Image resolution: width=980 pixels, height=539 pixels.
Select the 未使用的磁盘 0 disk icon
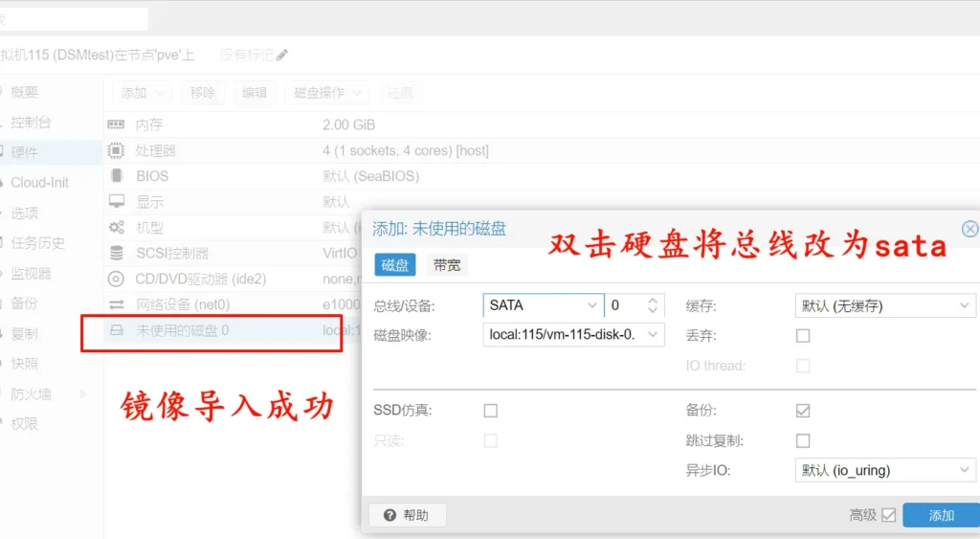[116, 331]
